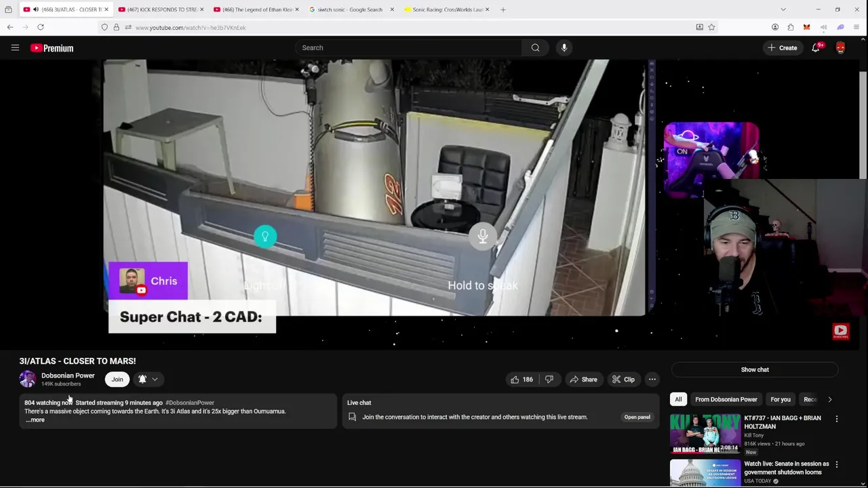View site security padlock info
Image resolution: width=868 pixels, height=488 pixels.
tap(116, 27)
